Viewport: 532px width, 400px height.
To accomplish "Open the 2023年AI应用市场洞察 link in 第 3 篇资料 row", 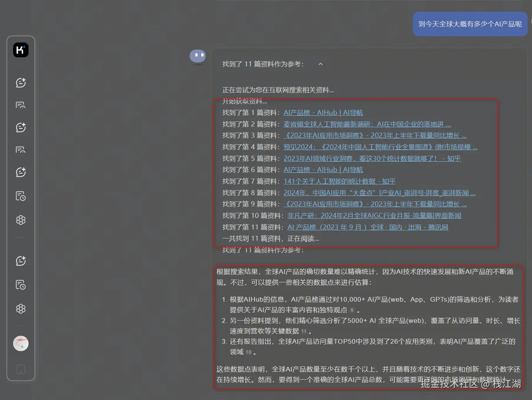I will coord(375,135).
